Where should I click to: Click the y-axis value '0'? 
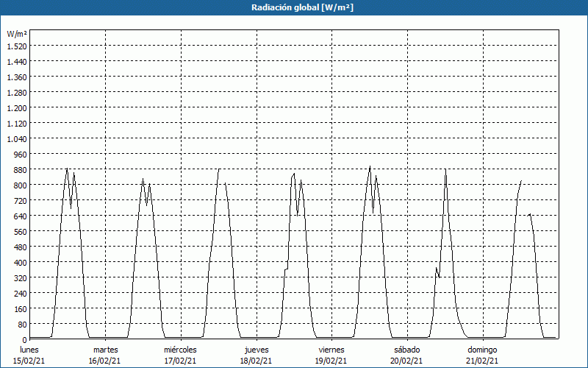point(25,340)
